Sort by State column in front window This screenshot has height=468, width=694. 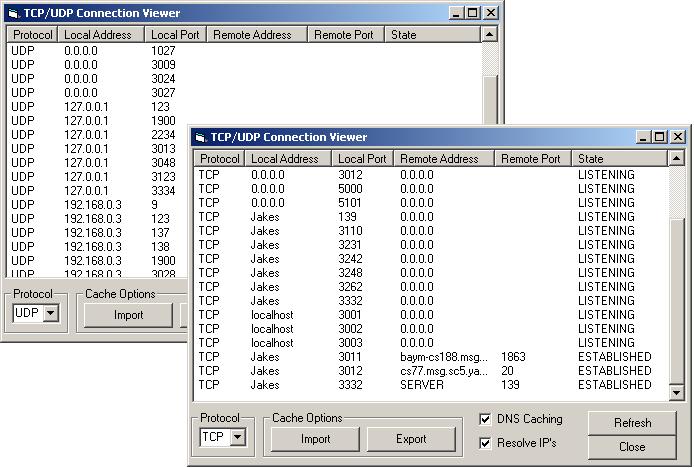click(618, 159)
